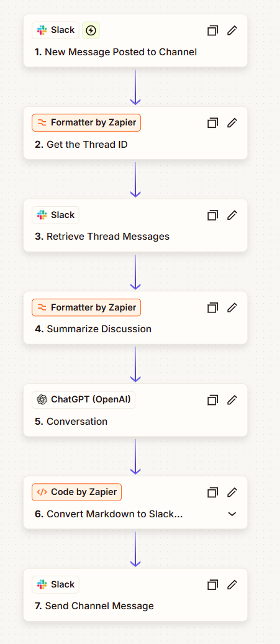This screenshot has height=644, width=280.
Task: Click duplicate icon on Get the Thread ID step
Action: [212, 123]
